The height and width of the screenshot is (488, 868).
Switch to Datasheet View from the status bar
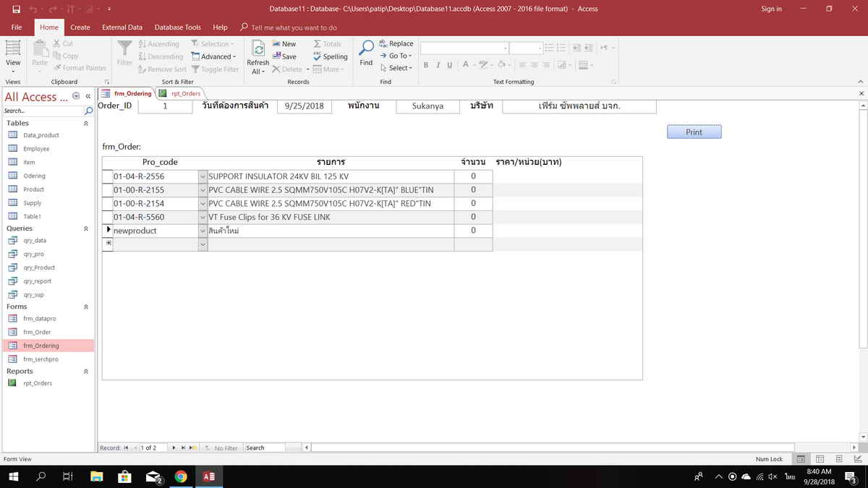pyautogui.click(x=820, y=459)
